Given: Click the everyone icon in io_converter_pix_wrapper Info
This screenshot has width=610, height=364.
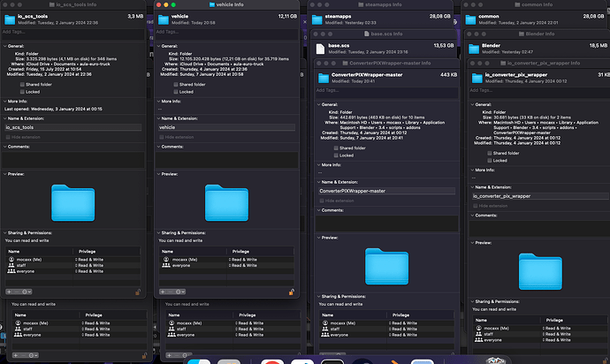Looking at the screenshot, I should click(479, 340).
